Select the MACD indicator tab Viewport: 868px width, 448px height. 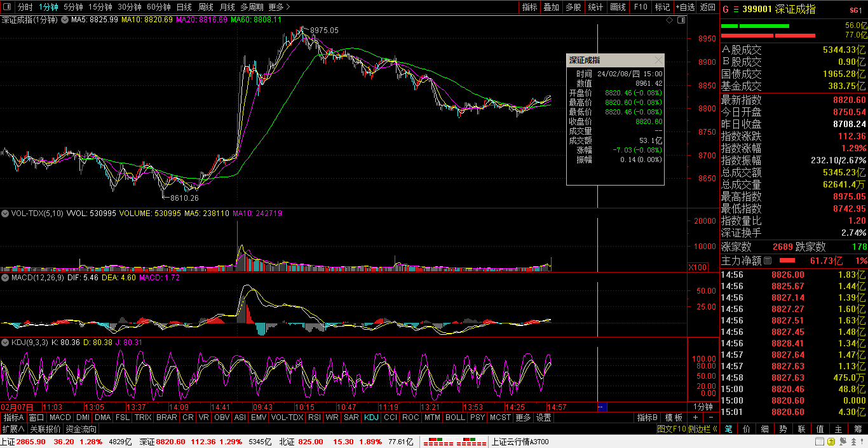[x=60, y=417]
